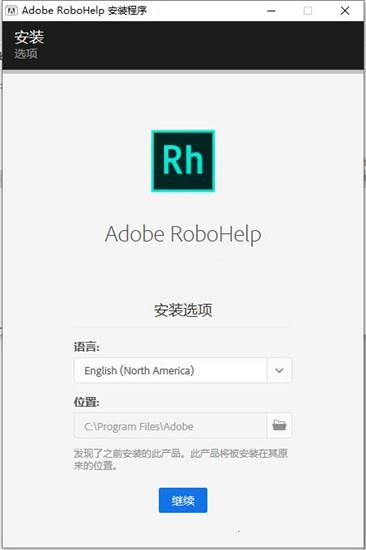This screenshot has width=366, height=550.
Task: Click the 继续 continue button
Action: (183, 500)
